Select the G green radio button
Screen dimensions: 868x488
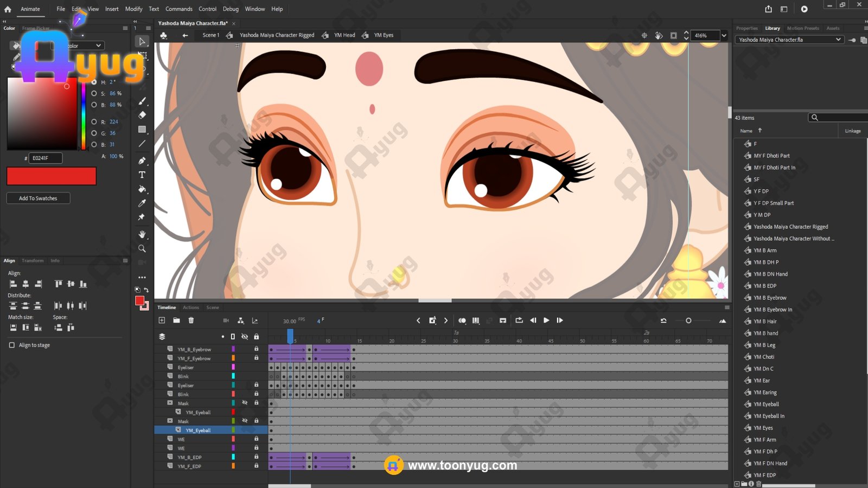(94, 133)
